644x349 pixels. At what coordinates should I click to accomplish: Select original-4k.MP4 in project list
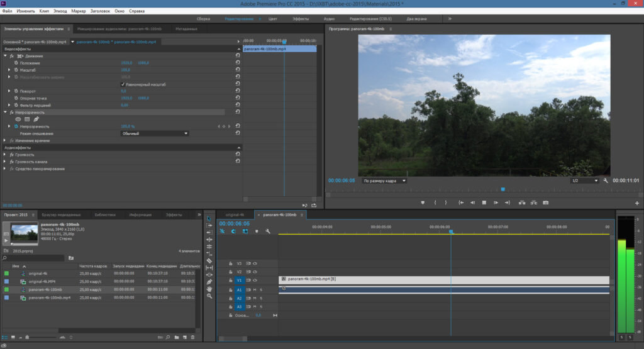[x=42, y=282]
